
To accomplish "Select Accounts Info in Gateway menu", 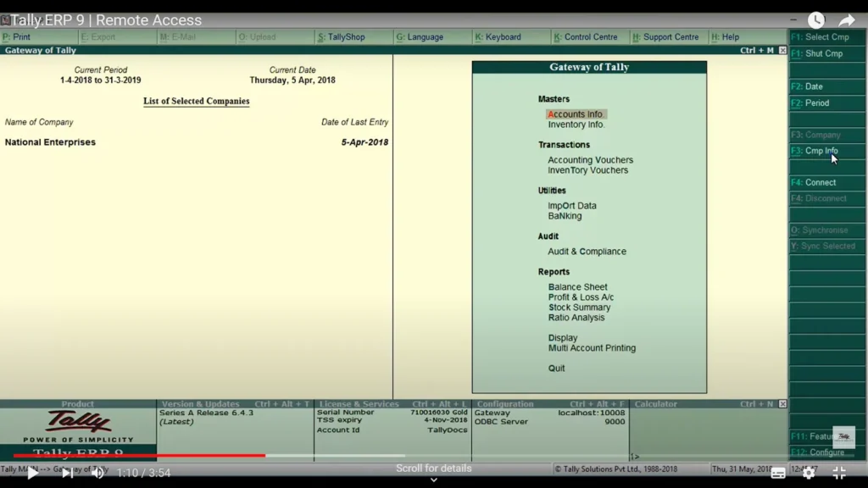I will tap(576, 114).
